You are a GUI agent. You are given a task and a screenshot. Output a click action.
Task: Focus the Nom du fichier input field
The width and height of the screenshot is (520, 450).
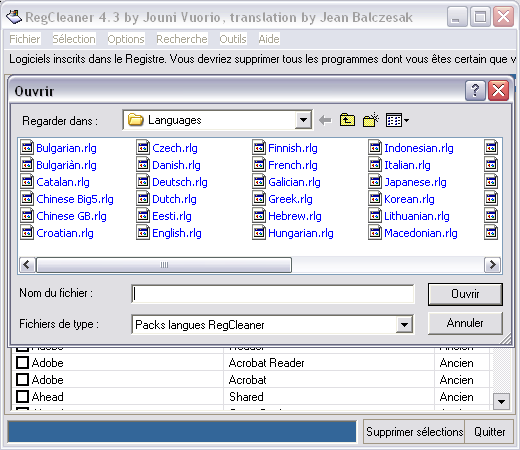pyautogui.click(x=273, y=294)
